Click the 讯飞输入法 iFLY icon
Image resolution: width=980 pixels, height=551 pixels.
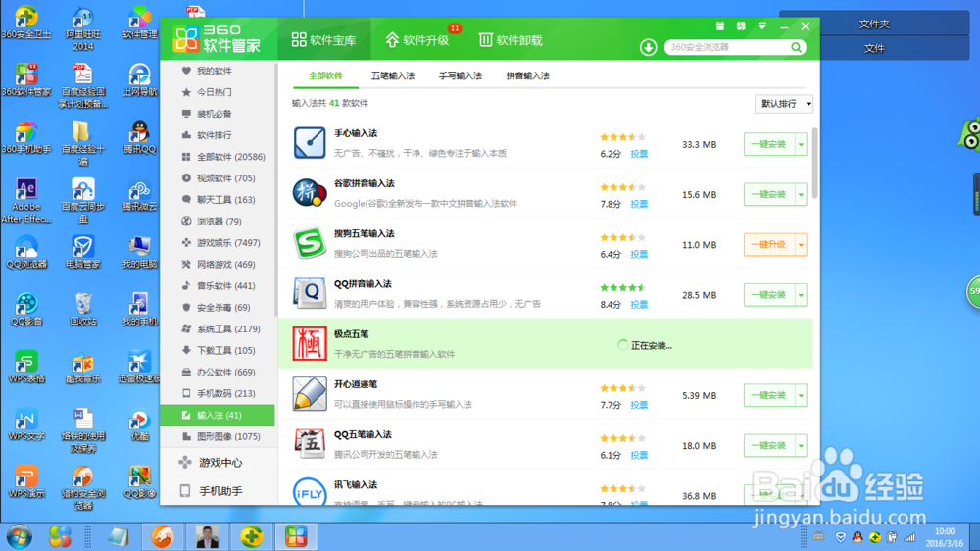[x=310, y=491]
